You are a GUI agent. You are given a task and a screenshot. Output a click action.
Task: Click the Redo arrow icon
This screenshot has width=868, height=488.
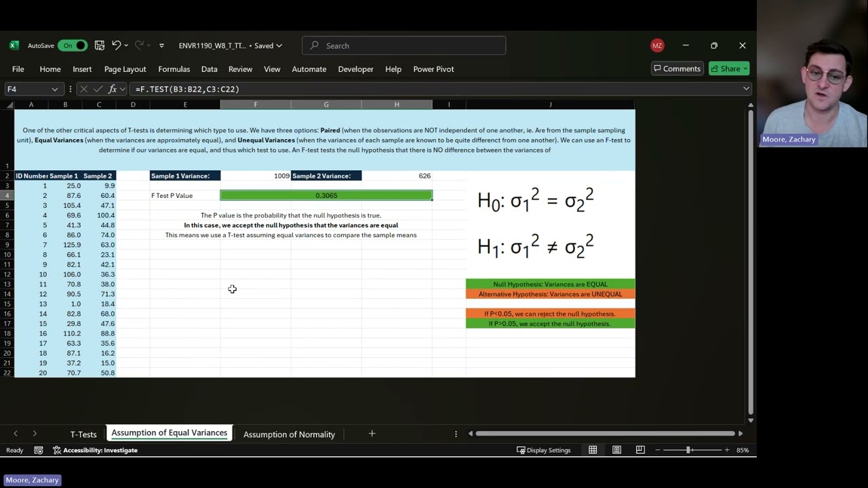(x=139, y=45)
